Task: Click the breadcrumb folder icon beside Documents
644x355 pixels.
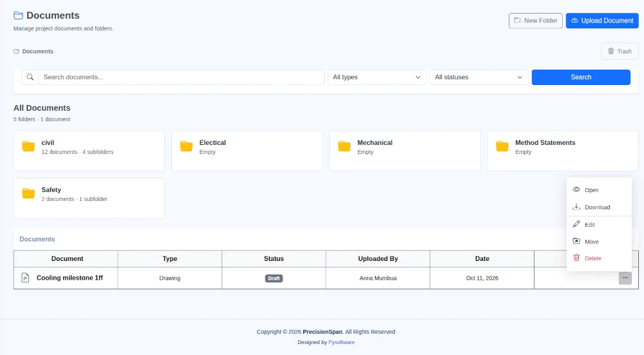Action: pos(17,52)
